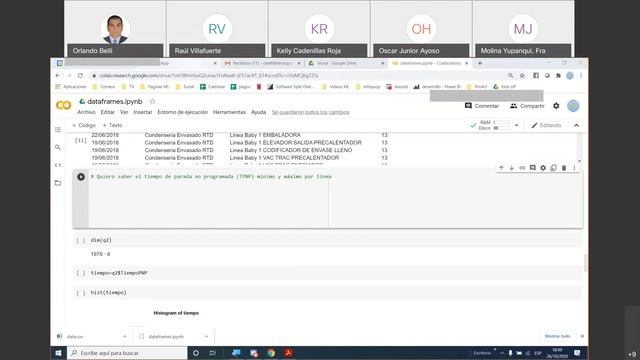Collapse the header with chevron
This screenshot has width=640, height=360.
pos(576,125)
